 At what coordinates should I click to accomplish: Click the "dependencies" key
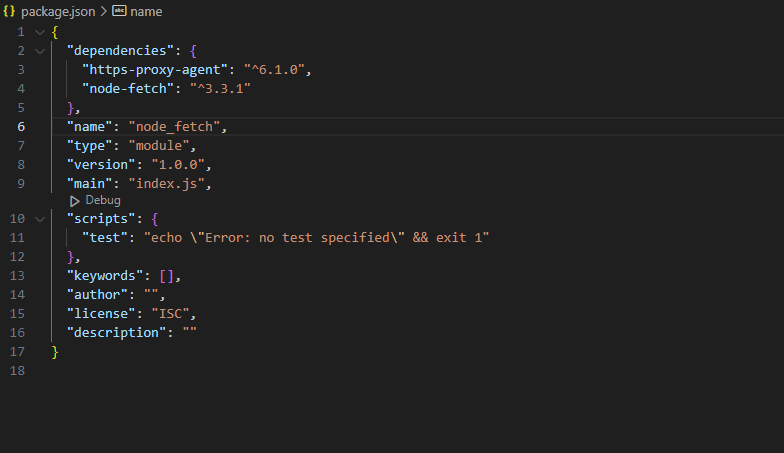click(x=120, y=51)
